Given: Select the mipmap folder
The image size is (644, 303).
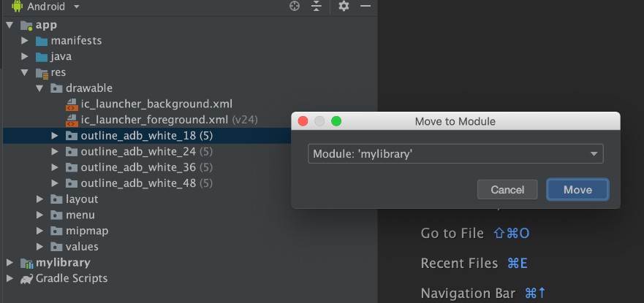Looking at the screenshot, I should [79, 231].
